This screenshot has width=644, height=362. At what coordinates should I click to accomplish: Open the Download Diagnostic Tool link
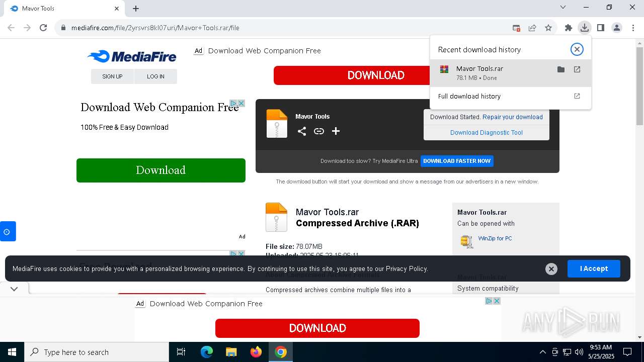tap(487, 133)
